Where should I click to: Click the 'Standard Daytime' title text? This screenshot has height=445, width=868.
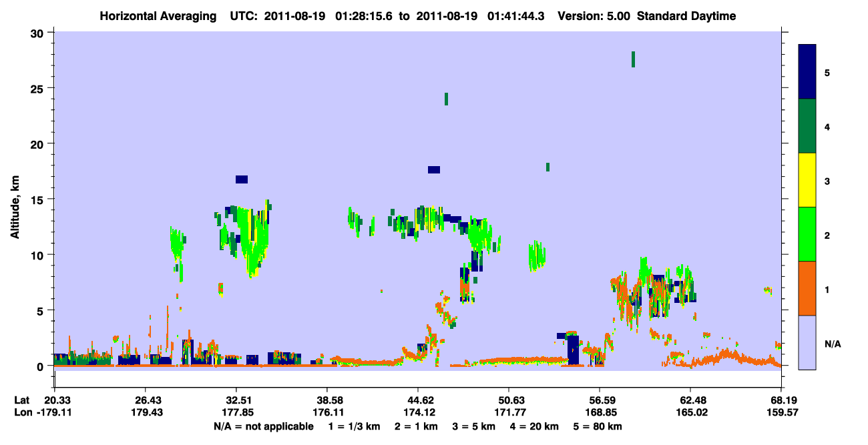(x=686, y=16)
